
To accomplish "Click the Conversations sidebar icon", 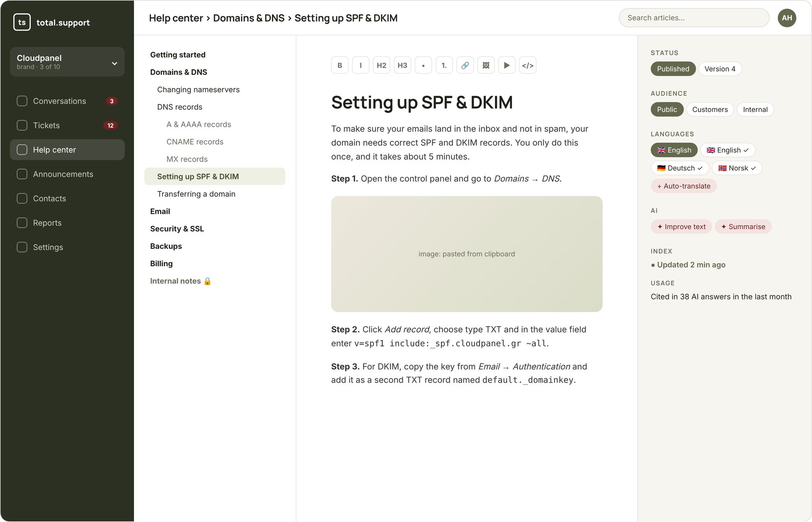I will pyautogui.click(x=22, y=101).
